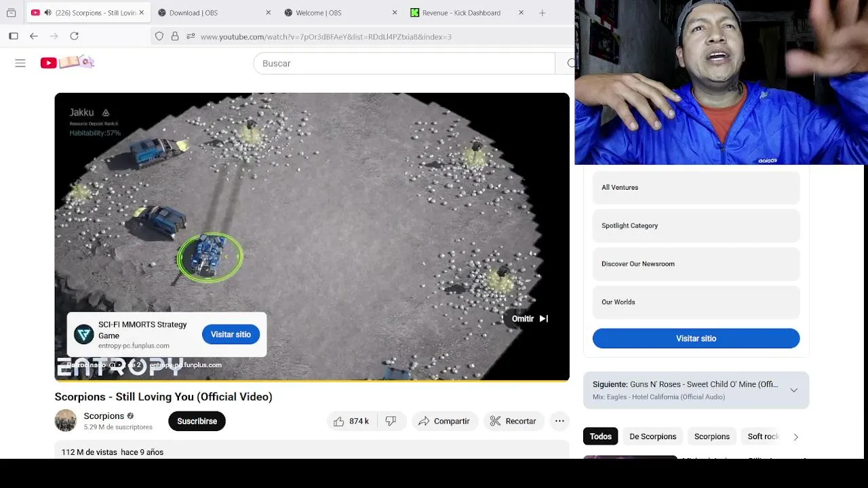This screenshot has width=868, height=488.
Task: Click the shield tracking protection icon
Action: click(x=159, y=37)
